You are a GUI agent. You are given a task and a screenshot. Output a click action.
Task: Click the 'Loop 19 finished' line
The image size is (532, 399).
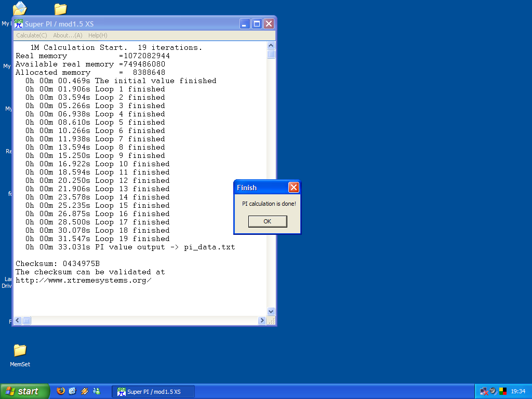point(97,238)
